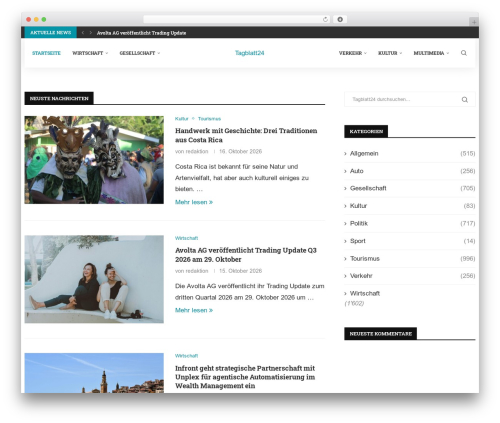Open the Allgemein category
Viewport: 500px width, 423px height.
364,153
